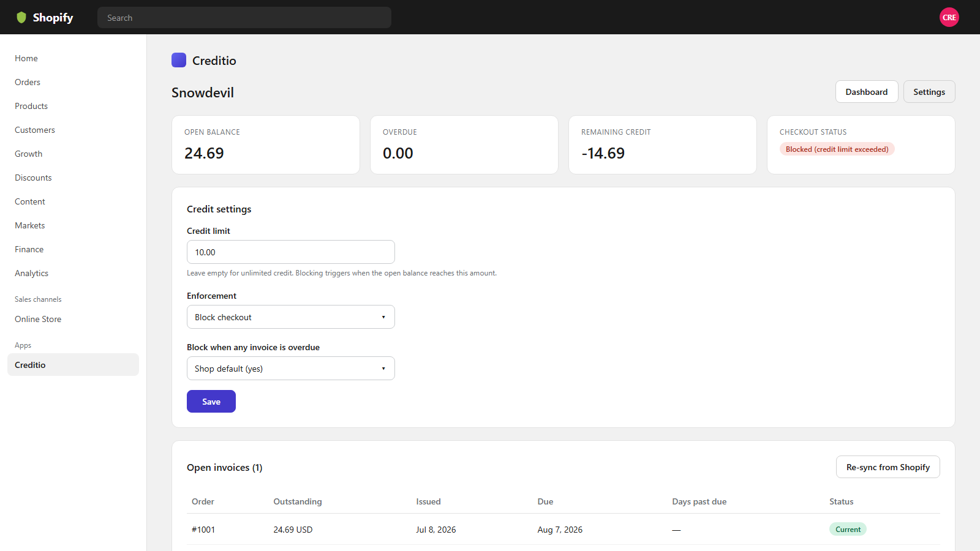The height and width of the screenshot is (551, 980).
Task: Click the Creditio app icon square
Action: pyautogui.click(x=179, y=60)
